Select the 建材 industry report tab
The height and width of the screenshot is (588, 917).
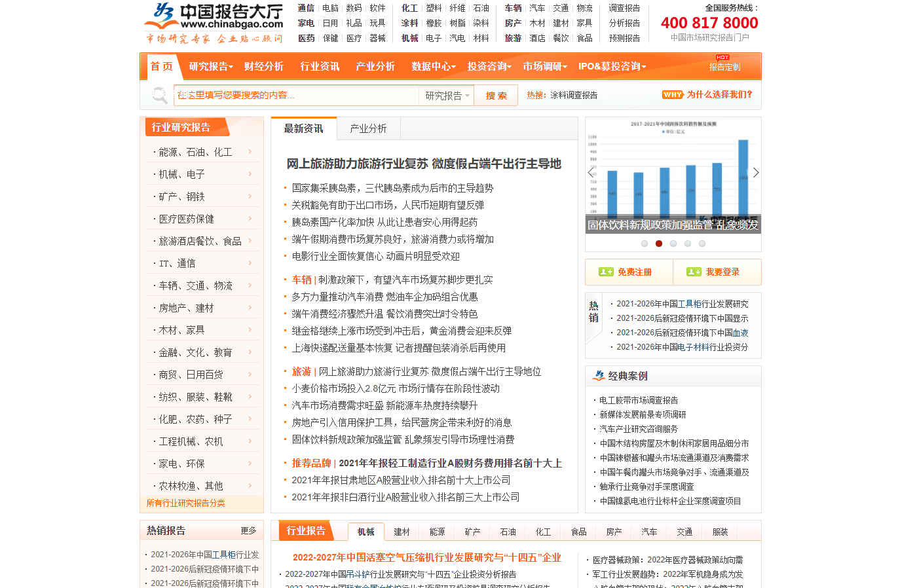coord(402,532)
